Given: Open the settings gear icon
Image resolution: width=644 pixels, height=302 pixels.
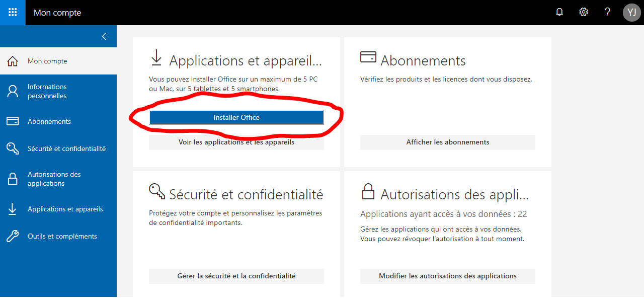Looking at the screenshot, I should pyautogui.click(x=584, y=13).
